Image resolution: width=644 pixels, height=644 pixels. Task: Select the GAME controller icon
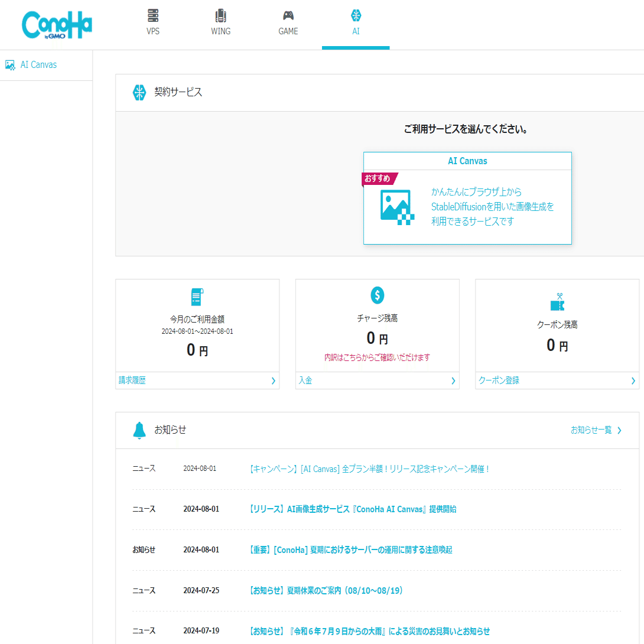point(288,15)
